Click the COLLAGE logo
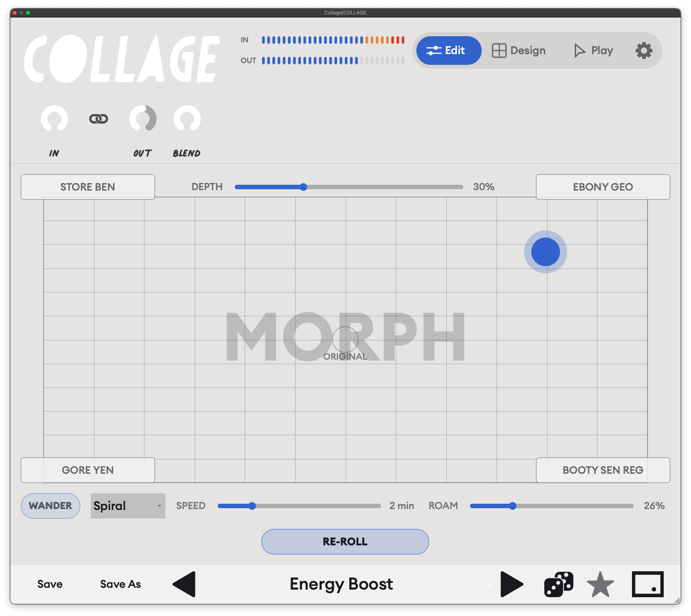The image size is (691, 616). tap(122, 59)
